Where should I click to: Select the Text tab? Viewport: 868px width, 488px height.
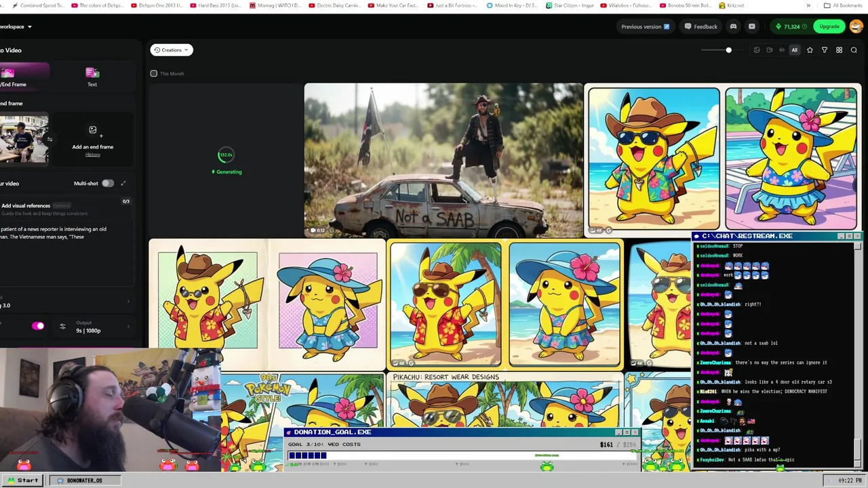(92, 77)
